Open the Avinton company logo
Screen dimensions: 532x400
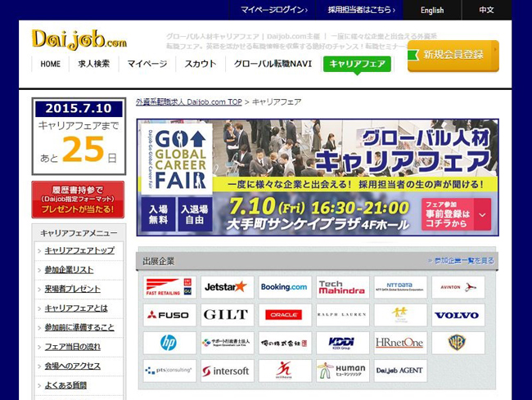click(x=458, y=287)
